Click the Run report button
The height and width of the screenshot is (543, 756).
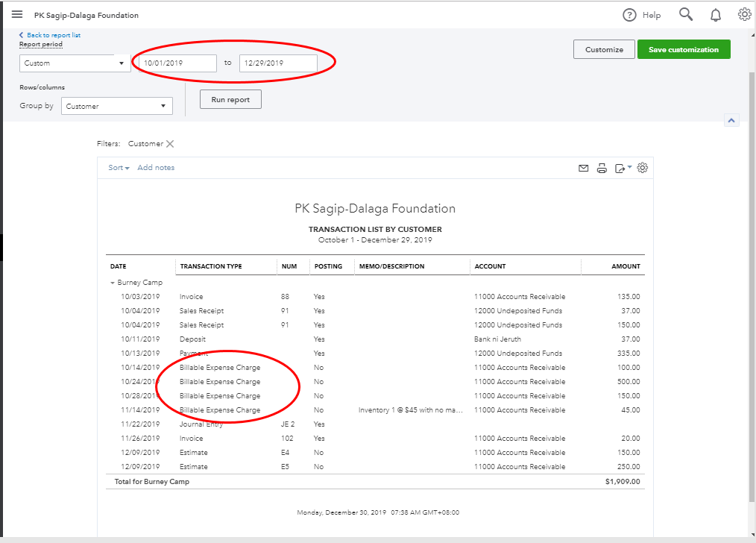tap(230, 99)
